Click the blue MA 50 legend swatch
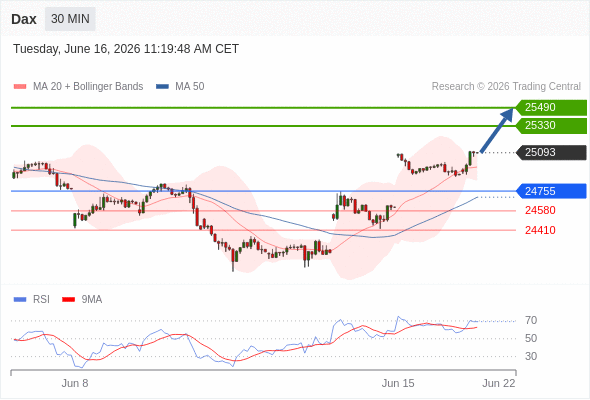The height and width of the screenshot is (400, 590). 162,87
